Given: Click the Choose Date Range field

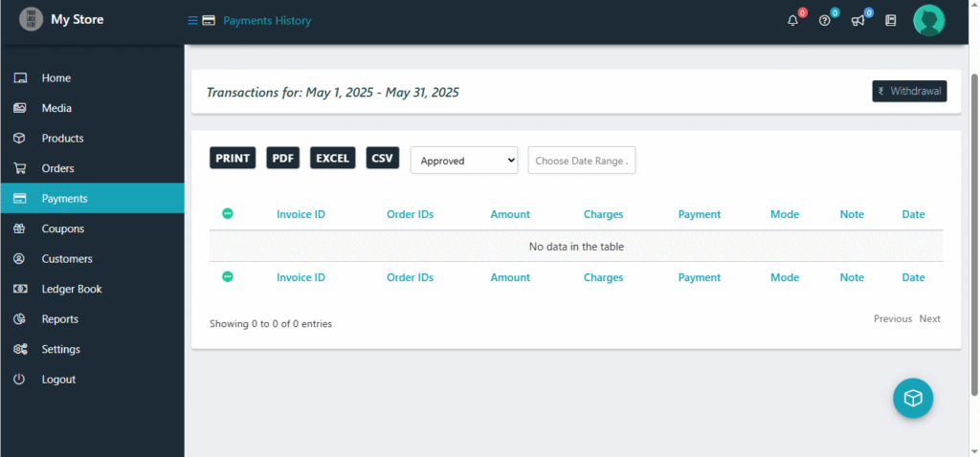Looking at the screenshot, I should [582, 161].
